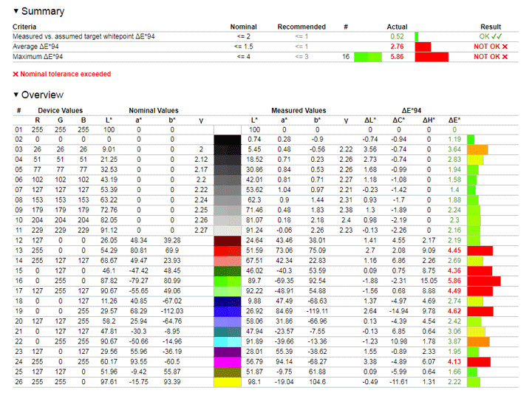
Task: Click the 'Measured vs. assumed target whitepoint' criterion
Action: 83,36
